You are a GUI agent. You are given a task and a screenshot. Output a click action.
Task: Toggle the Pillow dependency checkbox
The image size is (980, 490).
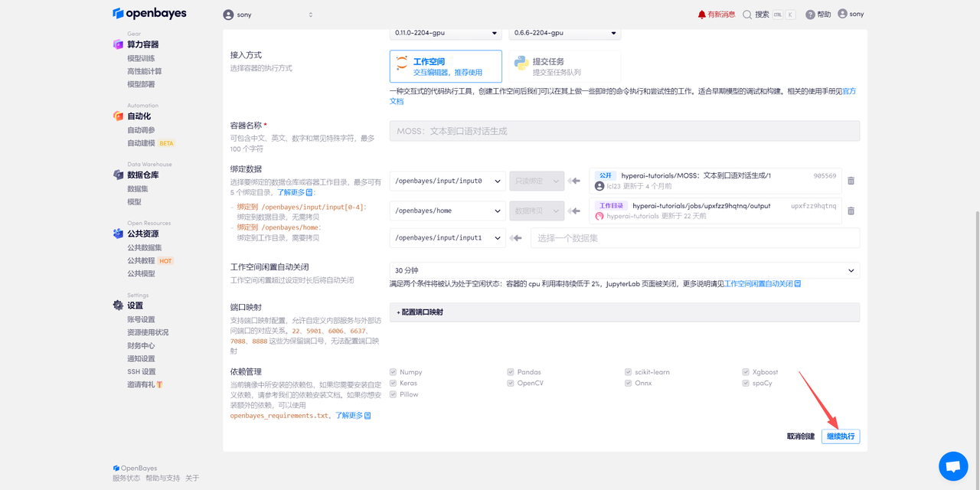(x=393, y=394)
